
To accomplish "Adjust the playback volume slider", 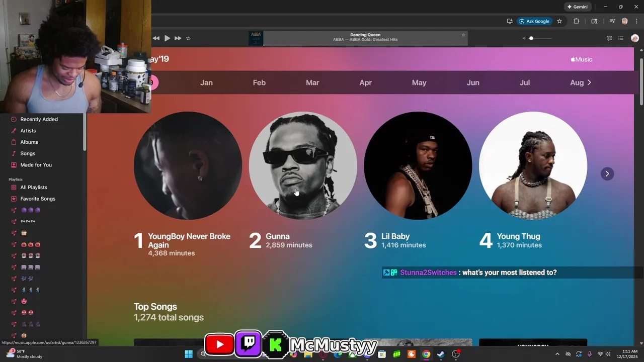I will click(x=540, y=38).
